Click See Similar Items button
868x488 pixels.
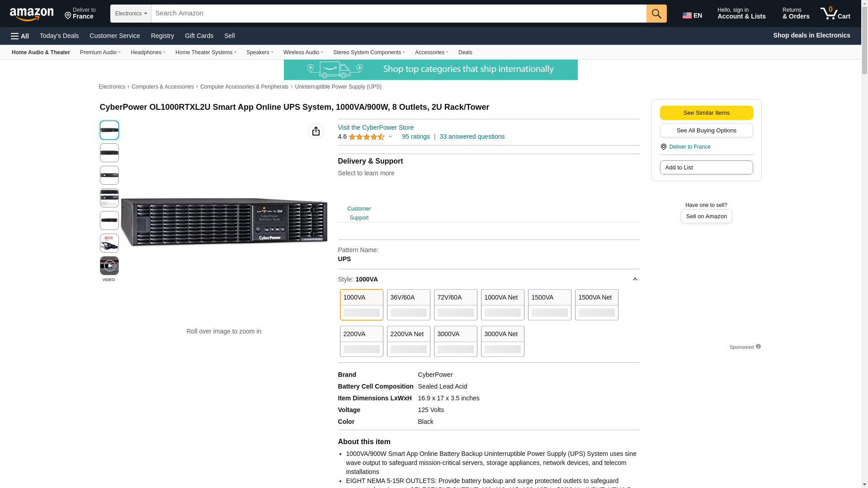tap(706, 113)
